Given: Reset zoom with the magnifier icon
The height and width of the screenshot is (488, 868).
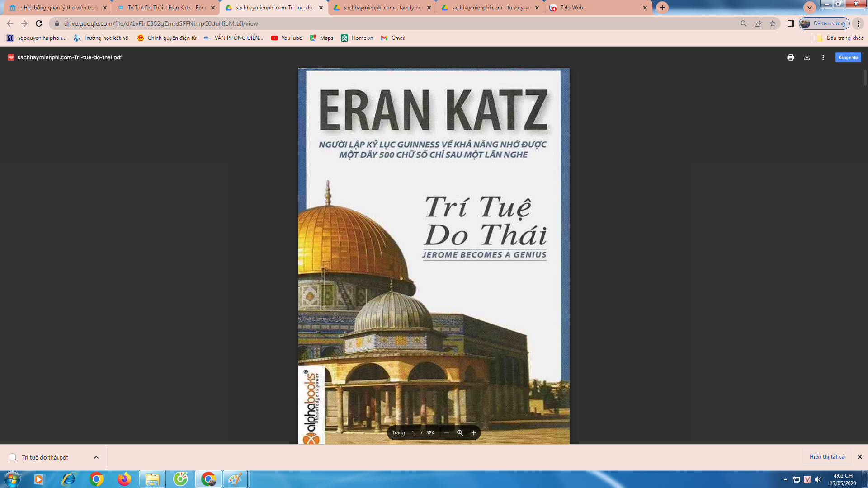Looking at the screenshot, I should [460, 432].
